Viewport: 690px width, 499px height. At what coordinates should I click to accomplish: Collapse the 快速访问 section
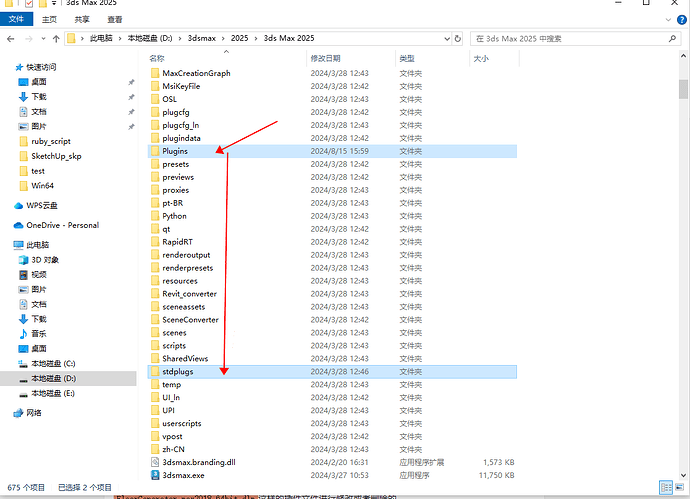point(6,67)
